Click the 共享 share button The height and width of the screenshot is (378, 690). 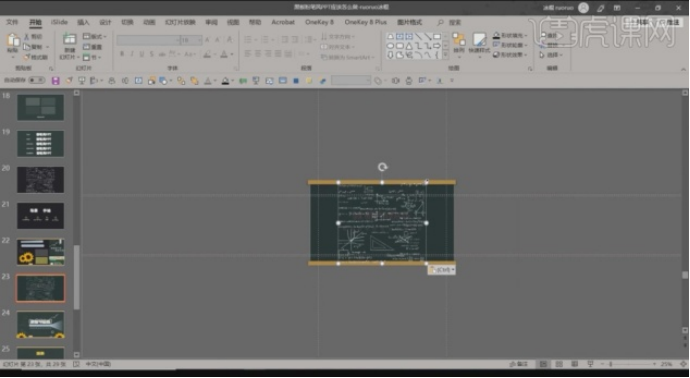pyautogui.click(x=639, y=22)
